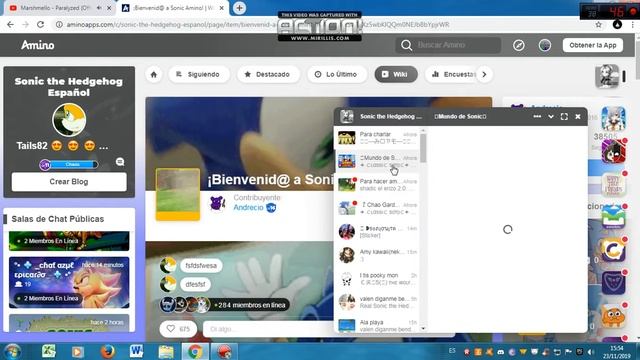Click the 'dfesfsf' comment bubble
This screenshot has height=360, width=640.
coord(195,284)
